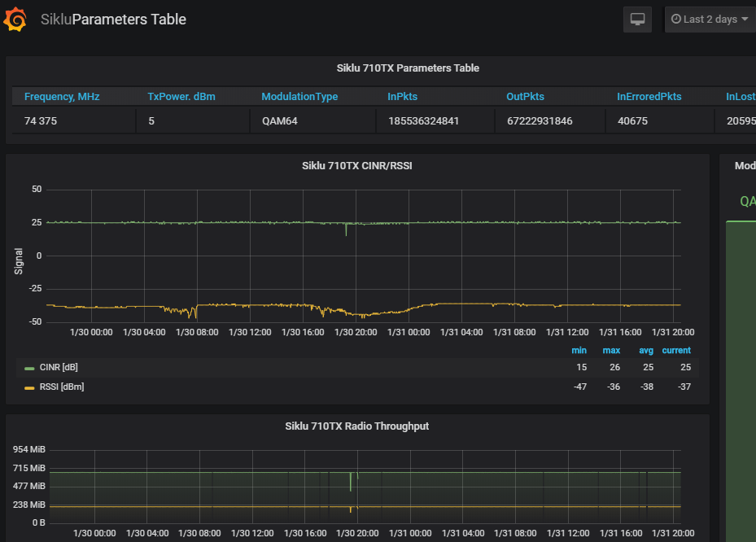Open the Grafana logo home menu

pos(15,20)
